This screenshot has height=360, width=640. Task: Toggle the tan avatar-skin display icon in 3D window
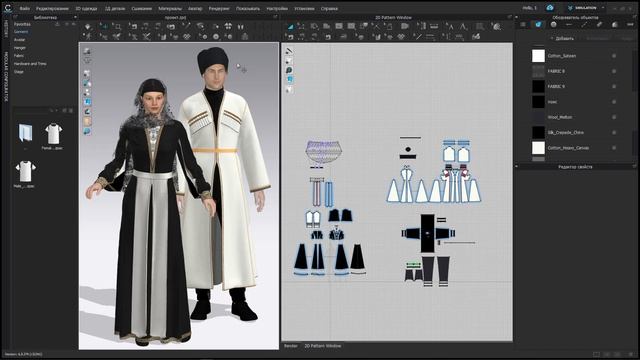pyautogui.click(x=87, y=121)
